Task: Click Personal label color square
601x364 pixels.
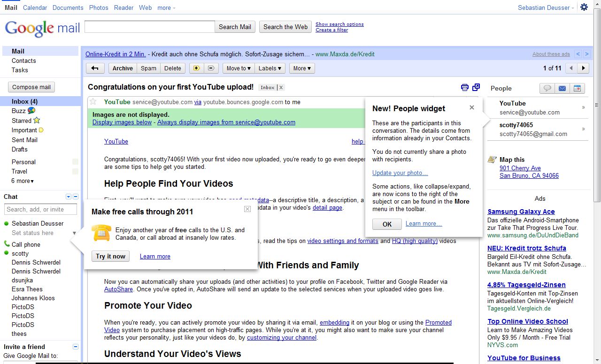Action: (75, 162)
